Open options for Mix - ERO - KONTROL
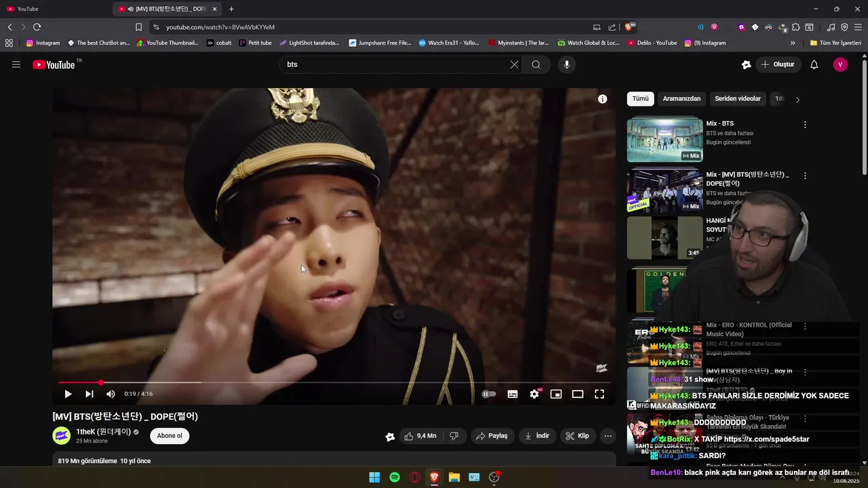868x488 pixels. tap(805, 326)
